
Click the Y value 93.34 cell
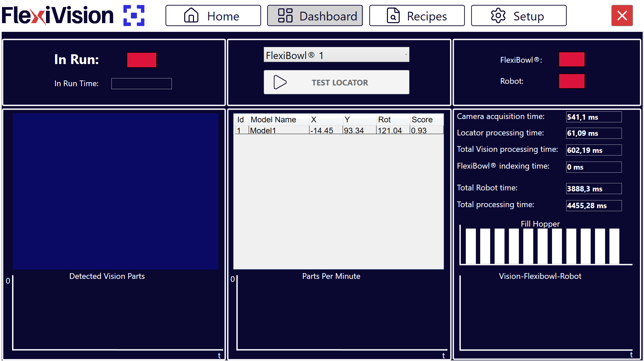[x=359, y=130]
